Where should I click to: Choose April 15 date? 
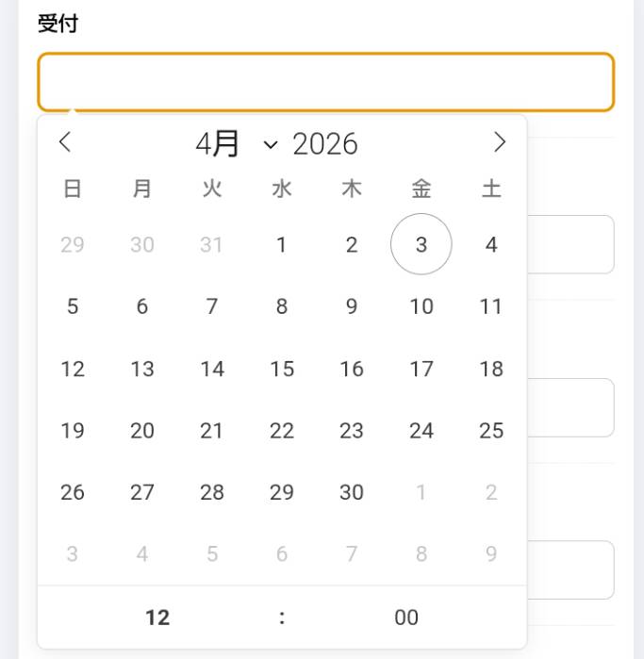pos(281,369)
